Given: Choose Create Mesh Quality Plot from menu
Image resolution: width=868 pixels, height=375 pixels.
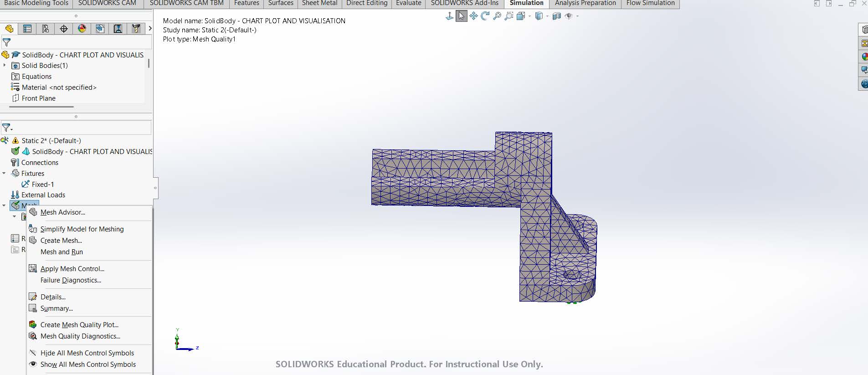Looking at the screenshot, I should pyautogui.click(x=79, y=325).
